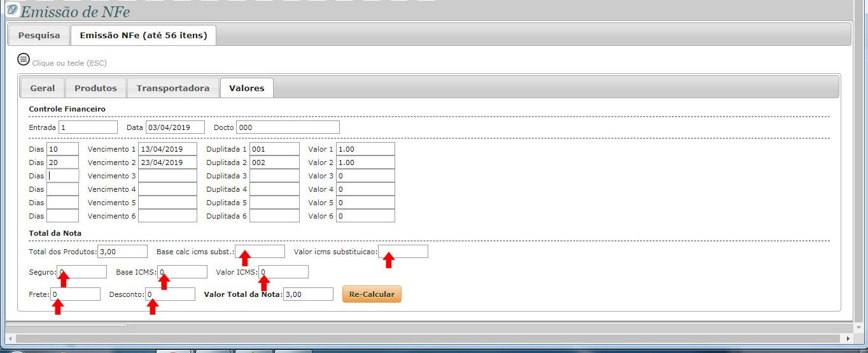Select the 'Emissão NFe (até 56 itens)' tab
Image resolution: width=868 pixels, height=353 pixels.
coord(143,35)
